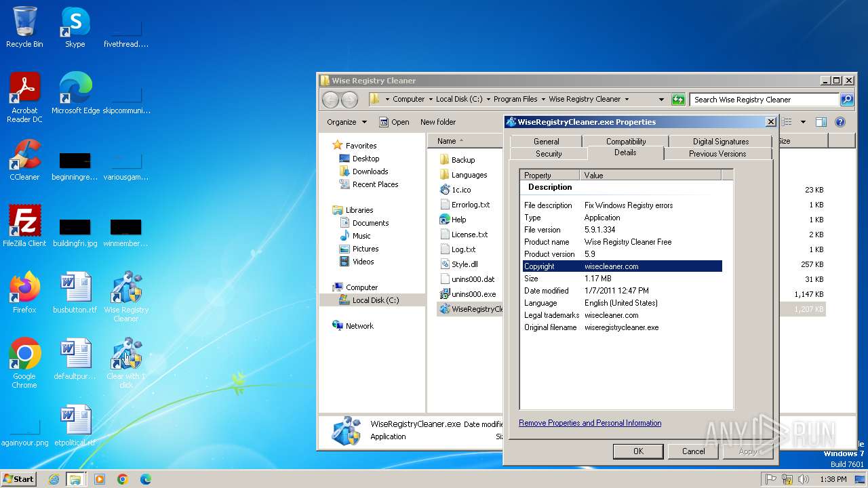868x488 pixels.
Task: Open the Organize dropdown menu
Action: [x=347, y=122]
